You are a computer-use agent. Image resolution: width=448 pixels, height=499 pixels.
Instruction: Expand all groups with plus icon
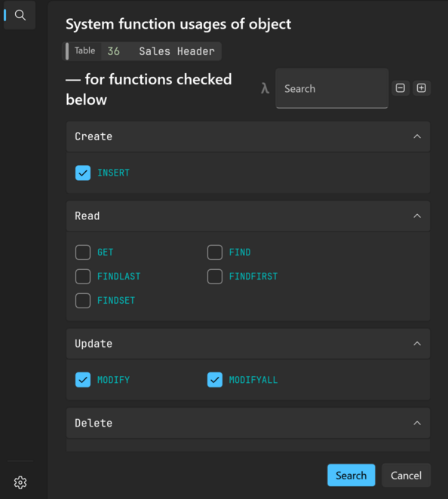(x=422, y=88)
